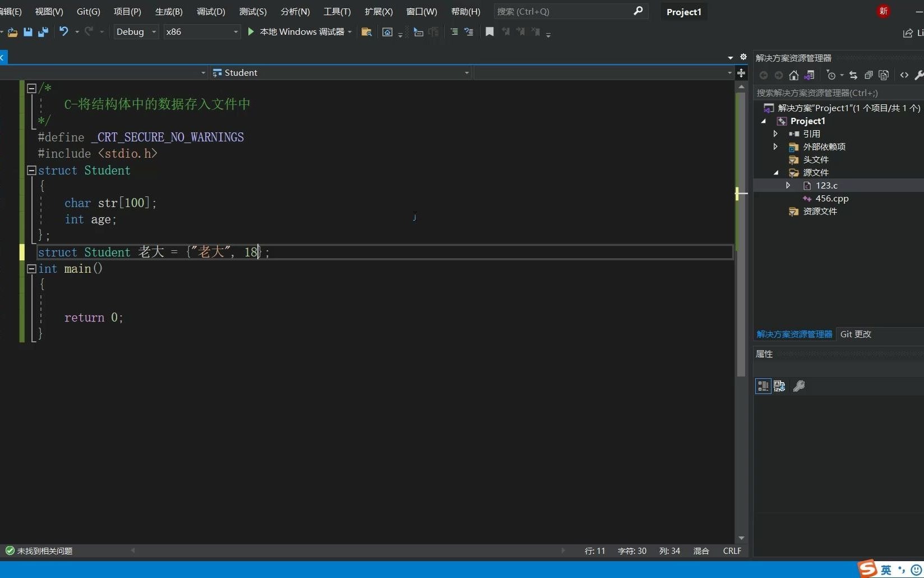Click the step indicator toolbar icon
924x578 pixels.
[x=418, y=32]
